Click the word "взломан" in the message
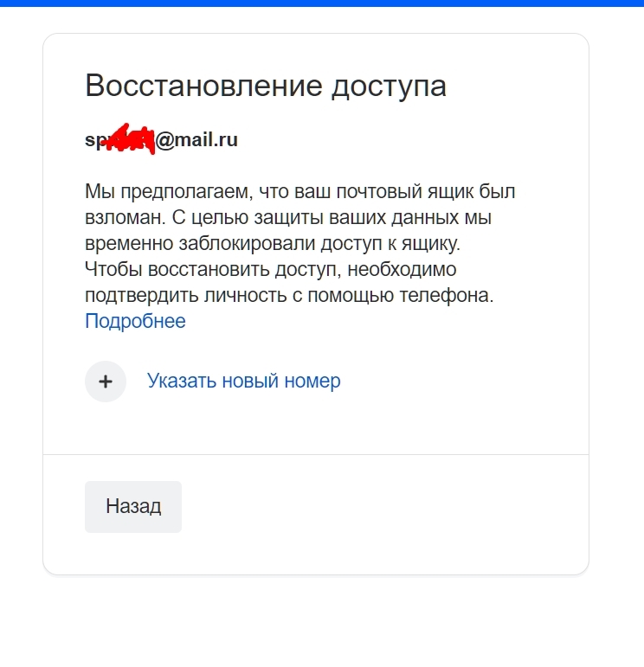 (116, 217)
